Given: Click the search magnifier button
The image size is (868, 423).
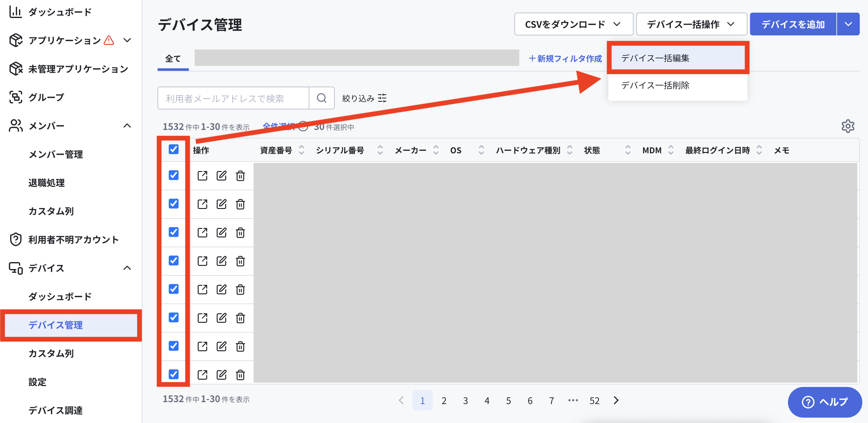Looking at the screenshot, I should tap(321, 98).
